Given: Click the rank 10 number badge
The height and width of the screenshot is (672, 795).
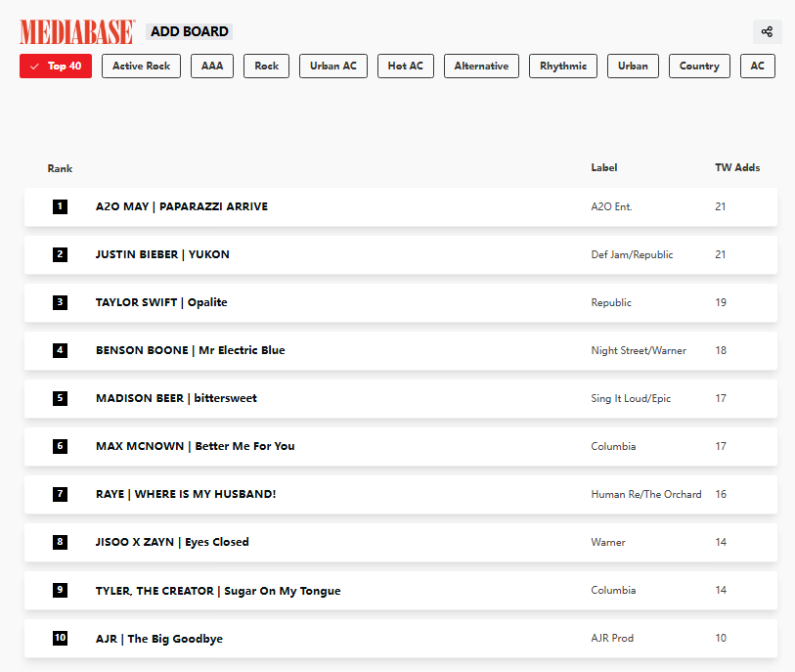Looking at the screenshot, I should 61,638.
